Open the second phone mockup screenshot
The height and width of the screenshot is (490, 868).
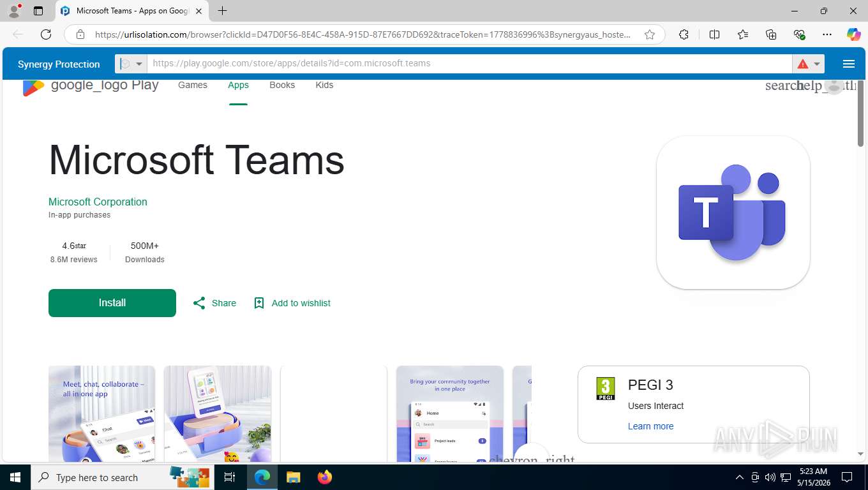(218, 413)
